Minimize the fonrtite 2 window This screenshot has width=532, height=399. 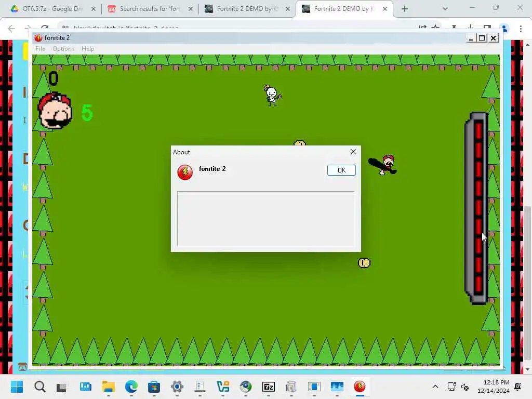pyautogui.click(x=471, y=37)
